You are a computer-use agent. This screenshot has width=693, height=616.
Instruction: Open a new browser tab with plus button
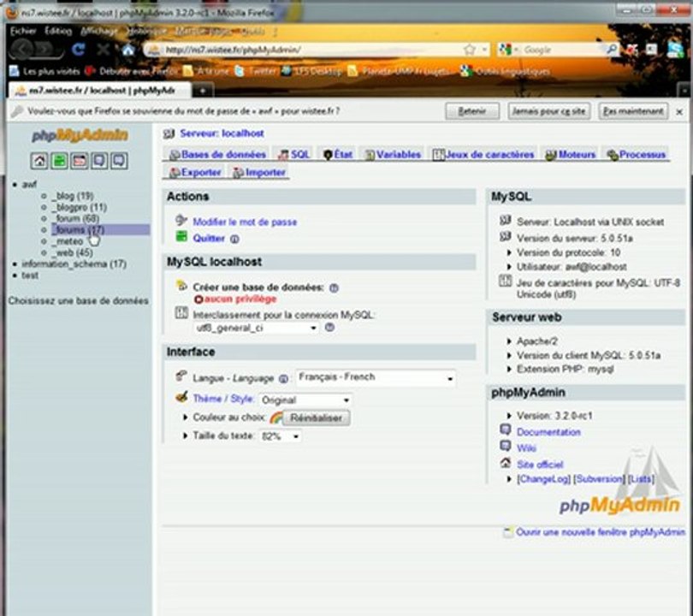pyautogui.click(x=203, y=91)
